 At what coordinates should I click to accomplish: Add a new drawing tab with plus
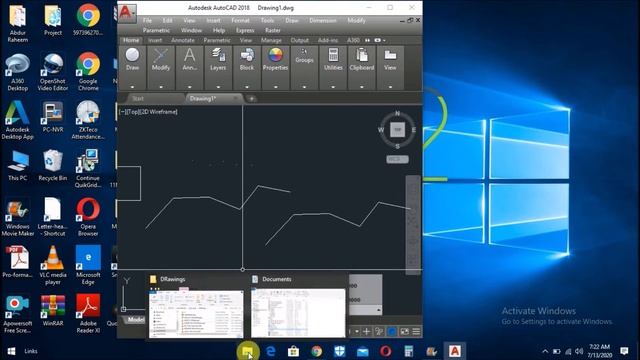point(251,99)
